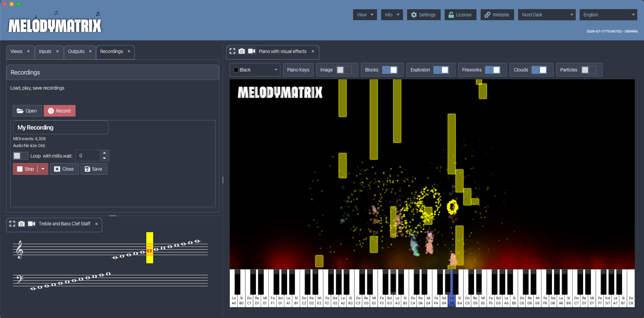Screen dimensions: 644x318
Task: Close the Inputs tab
Action: coord(57,51)
